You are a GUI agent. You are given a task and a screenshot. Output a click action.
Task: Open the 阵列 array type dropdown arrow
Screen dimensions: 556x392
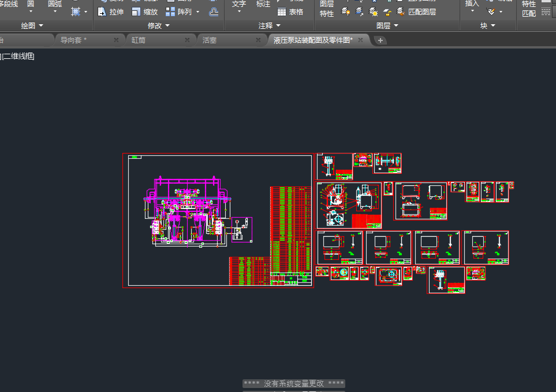198,12
